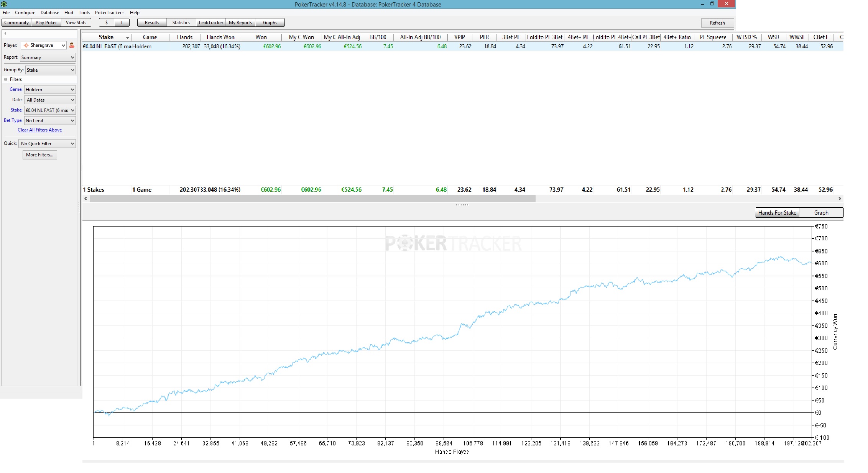Open the Bet Type dropdown showing No Limit
This screenshot has height=473, width=868.
(x=50, y=121)
